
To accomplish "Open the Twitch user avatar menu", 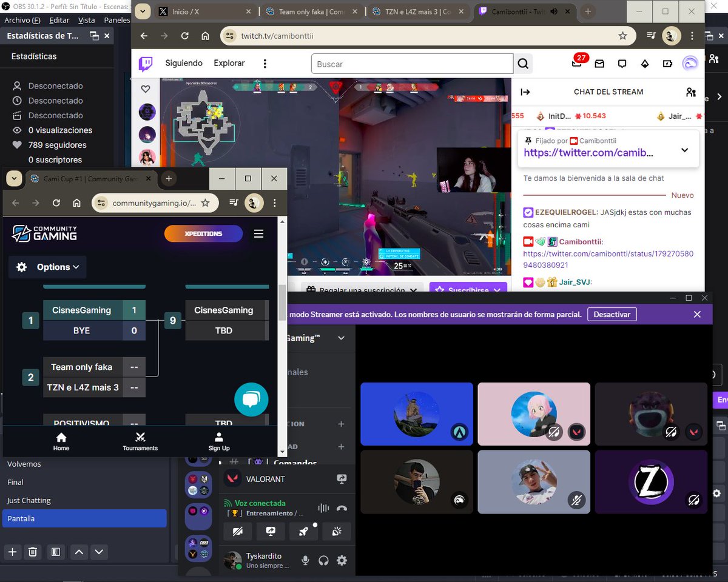I will 690,63.
